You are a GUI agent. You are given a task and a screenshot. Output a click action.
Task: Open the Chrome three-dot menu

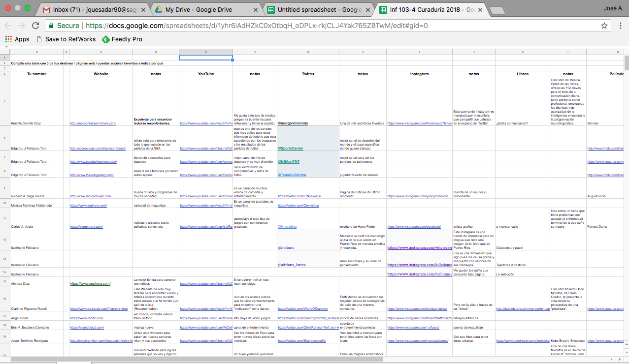click(621, 26)
